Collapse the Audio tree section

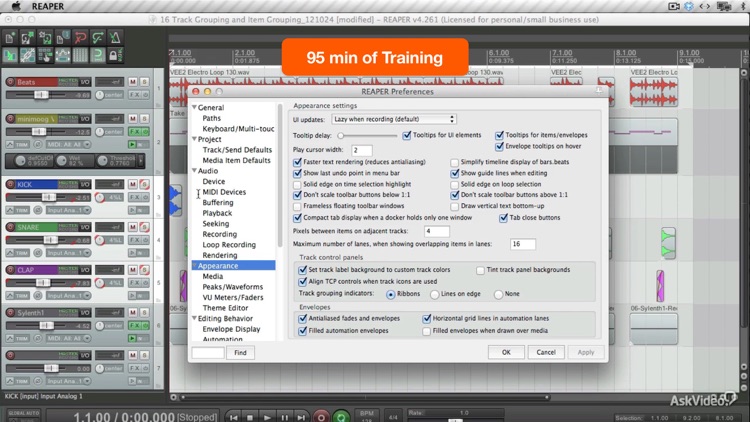pos(195,170)
